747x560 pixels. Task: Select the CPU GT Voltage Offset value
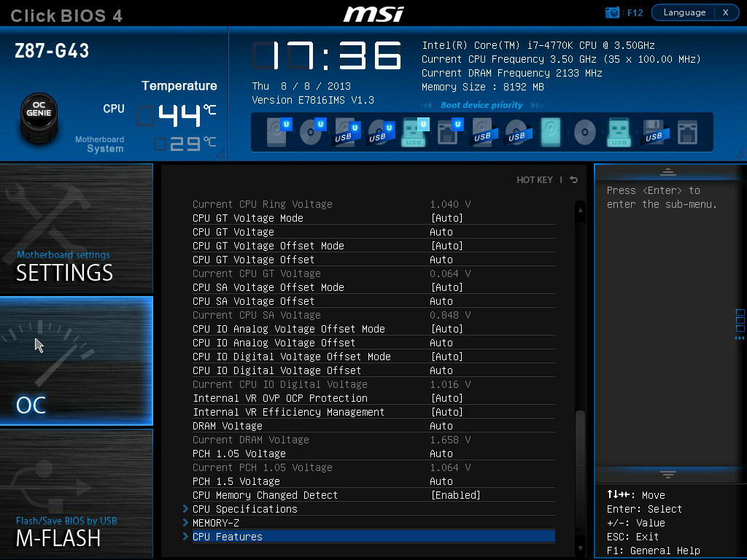(x=441, y=260)
